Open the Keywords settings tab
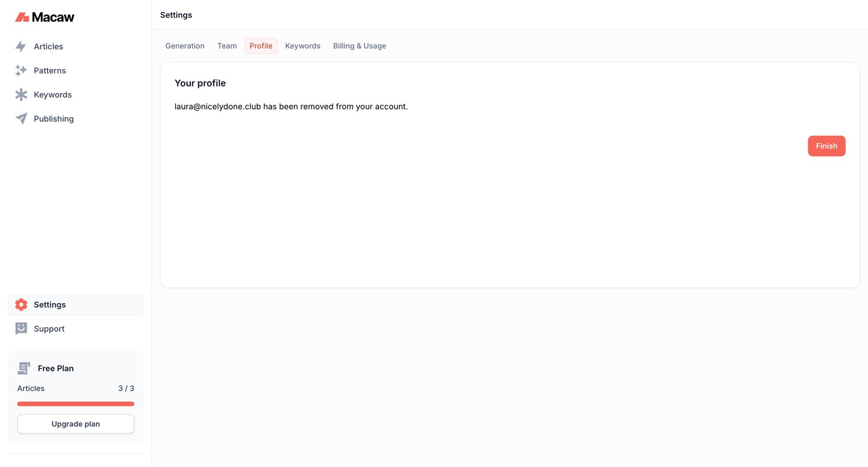The image size is (868, 467). click(x=303, y=46)
